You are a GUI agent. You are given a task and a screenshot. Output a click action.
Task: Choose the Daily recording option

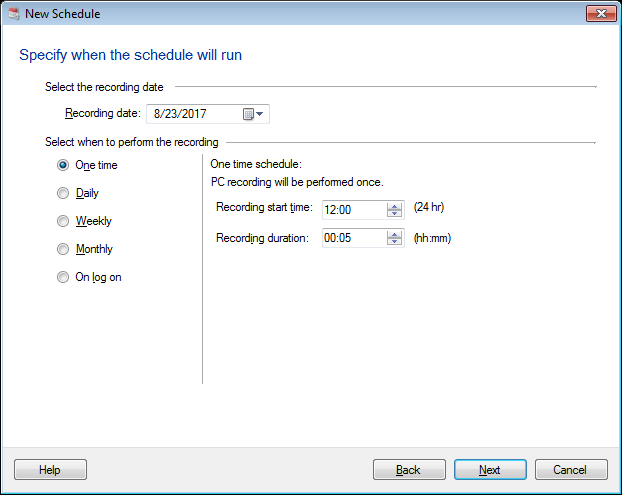click(x=64, y=193)
